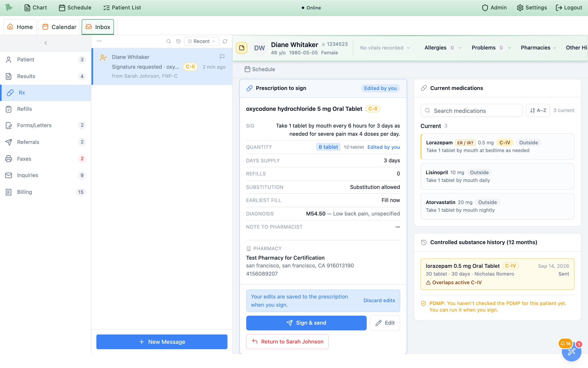Image resolution: width=588 pixels, height=368 pixels.
Task: Click the green bird app logo
Action: coord(9,7)
